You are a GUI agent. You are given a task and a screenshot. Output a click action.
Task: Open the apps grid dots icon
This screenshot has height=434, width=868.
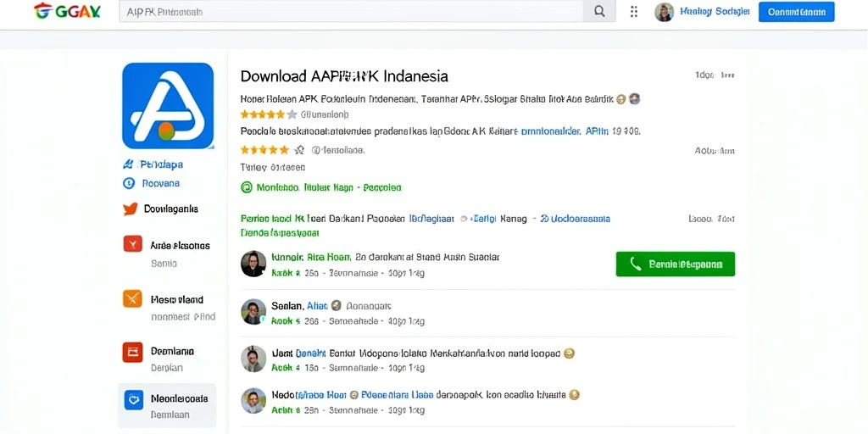[x=634, y=12]
